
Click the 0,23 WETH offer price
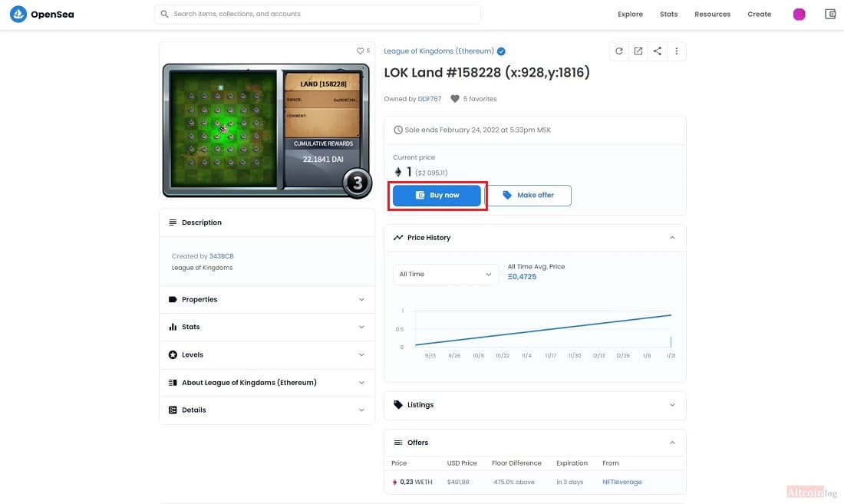[412, 482]
